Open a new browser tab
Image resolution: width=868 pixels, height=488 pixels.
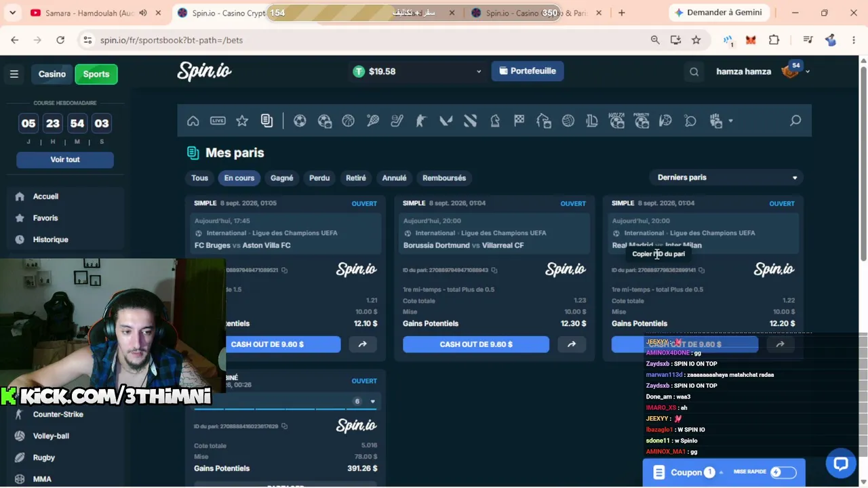tap(621, 13)
